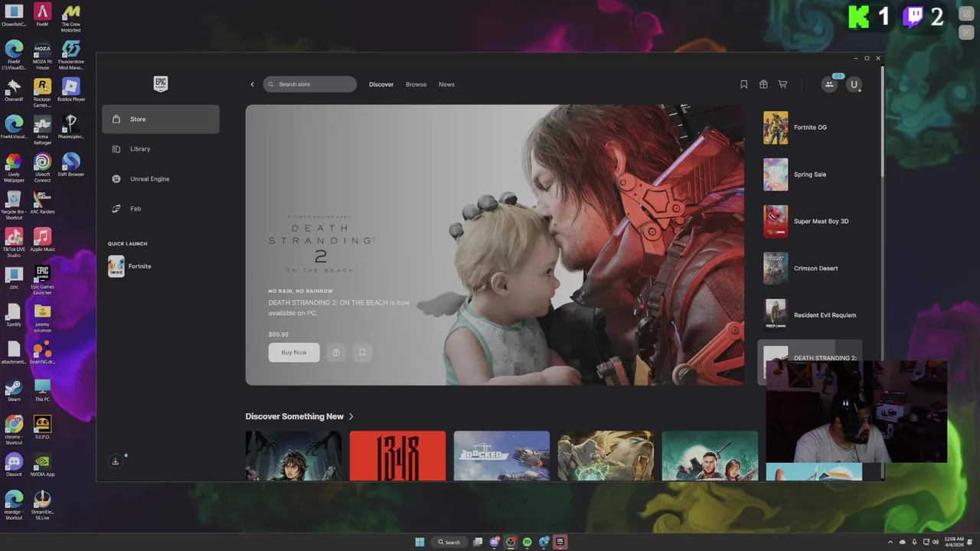Open the shopping cart icon
Image resolution: width=980 pixels, height=551 pixels.
click(782, 84)
